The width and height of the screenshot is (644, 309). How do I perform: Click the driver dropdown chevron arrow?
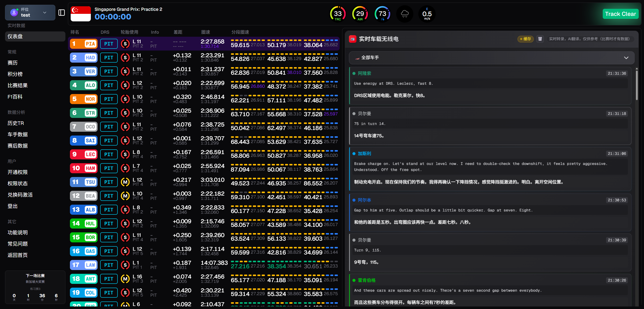point(626,58)
